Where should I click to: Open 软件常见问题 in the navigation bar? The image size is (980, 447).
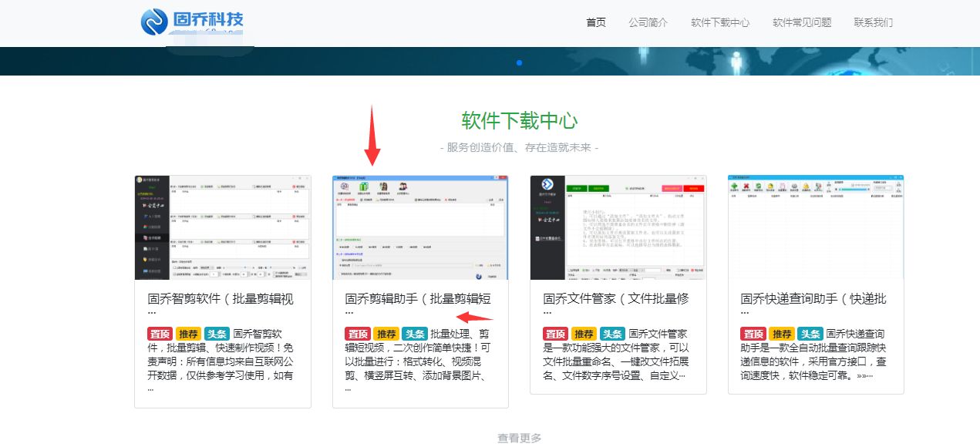(x=802, y=22)
